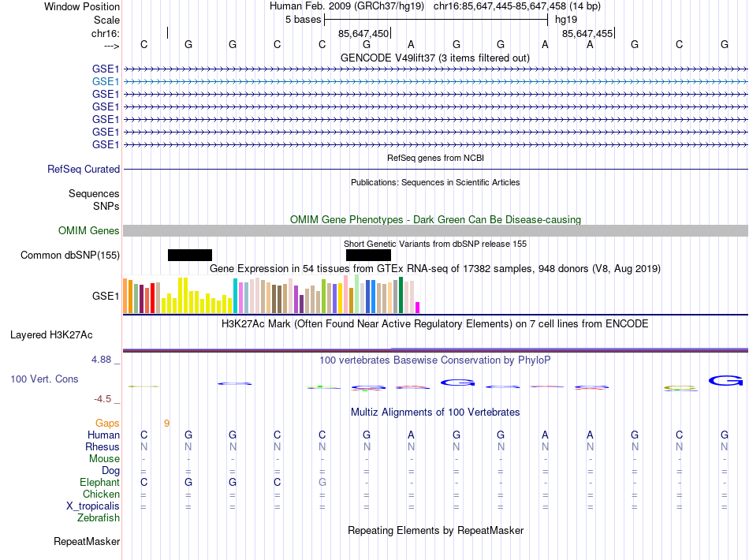Click the X_tropicalis species label
Screen dimensions: 749x560
coord(93,506)
